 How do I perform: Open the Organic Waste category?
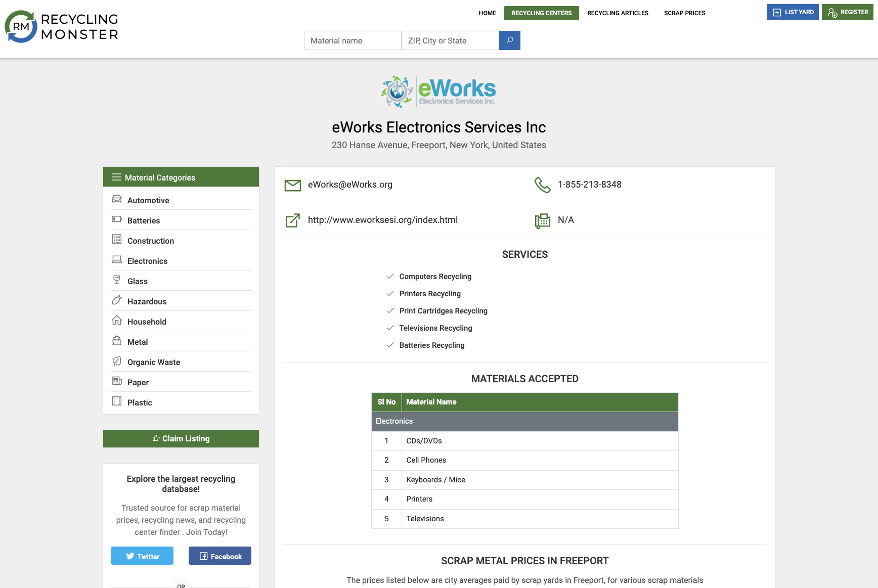click(154, 362)
